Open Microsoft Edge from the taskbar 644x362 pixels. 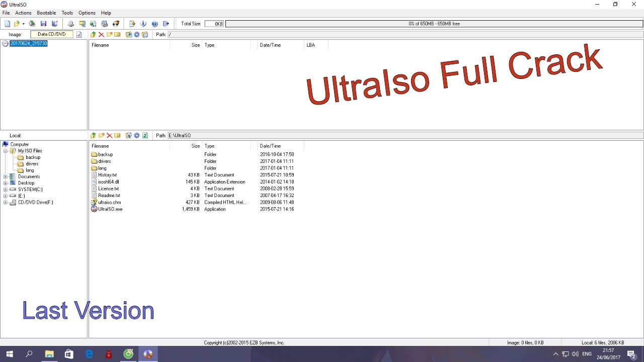[x=89, y=354]
